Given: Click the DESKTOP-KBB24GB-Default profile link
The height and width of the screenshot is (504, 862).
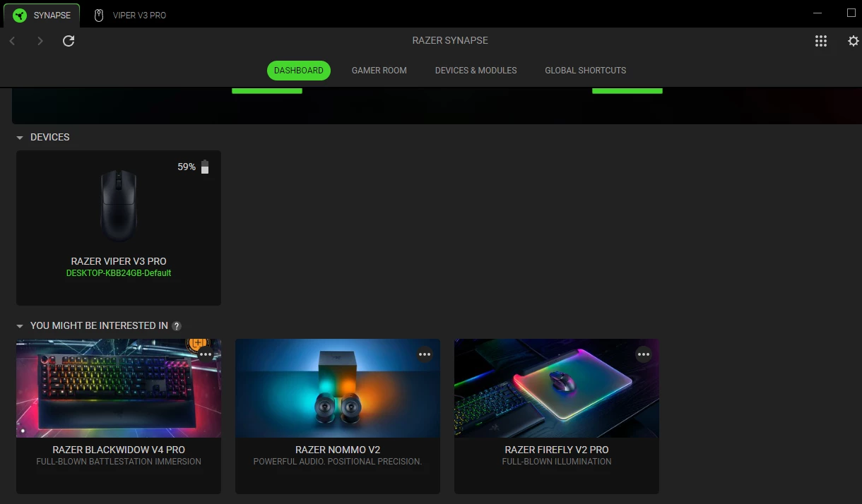Looking at the screenshot, I should pos(119,273).
